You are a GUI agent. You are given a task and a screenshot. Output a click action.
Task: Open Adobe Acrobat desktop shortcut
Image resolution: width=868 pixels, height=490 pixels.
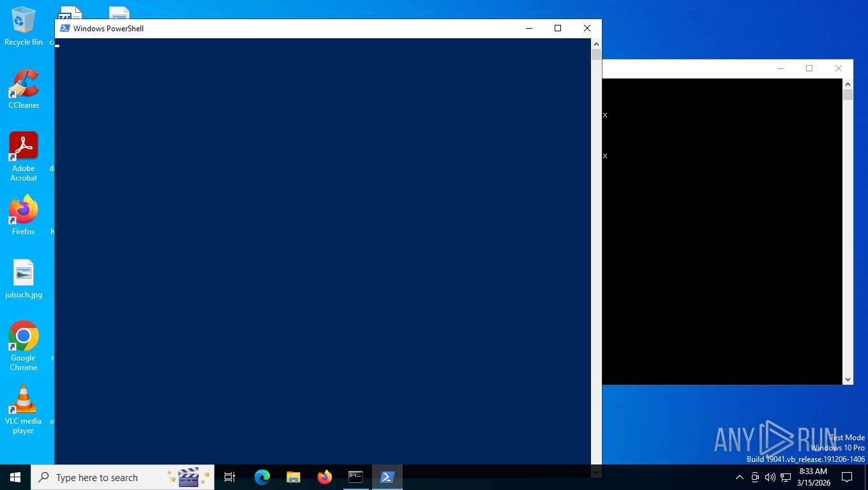[x=24, y=157]
